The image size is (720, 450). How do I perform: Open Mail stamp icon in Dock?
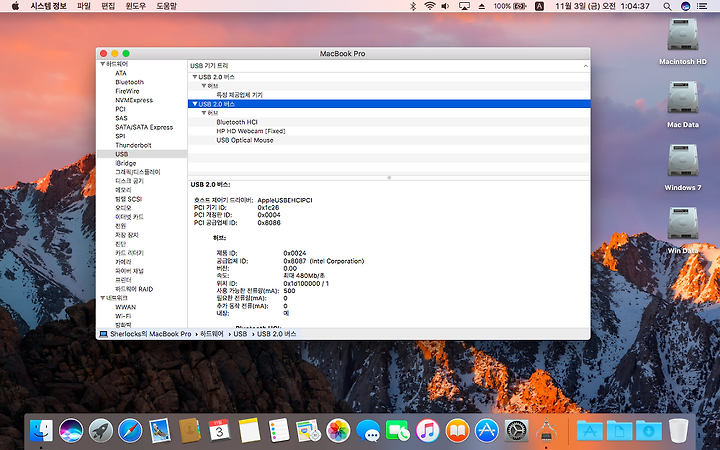point(160,431)
